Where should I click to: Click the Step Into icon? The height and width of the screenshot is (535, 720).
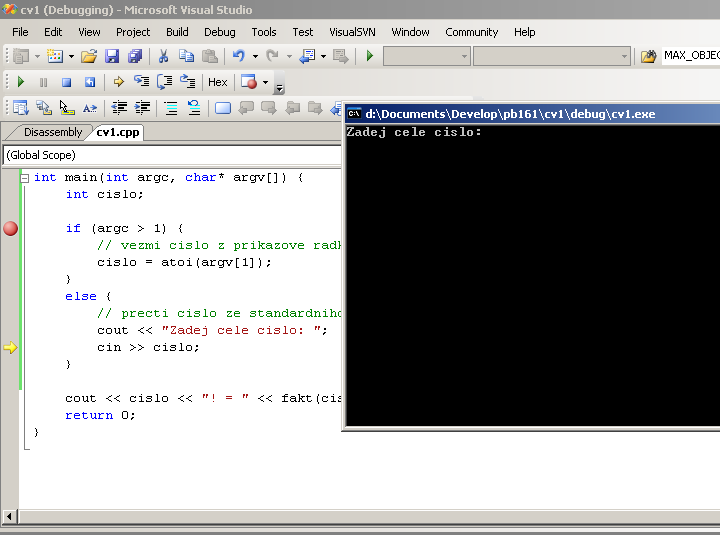click(x=141, y=82)
